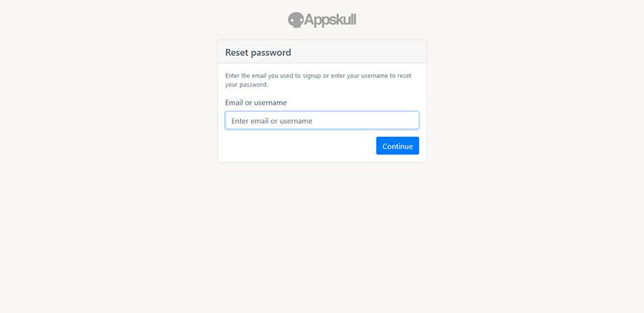644x313 pixels.
Task: Click the blank page background below the card
Action: (x=322, y=236)
